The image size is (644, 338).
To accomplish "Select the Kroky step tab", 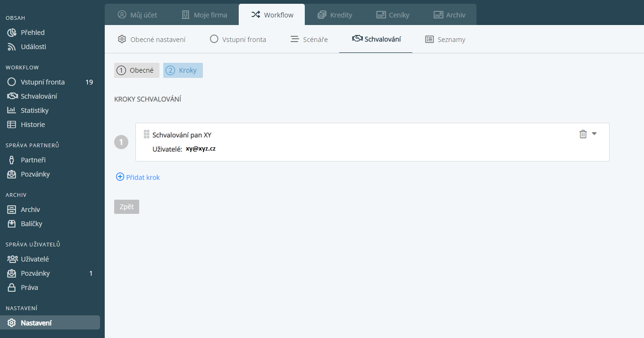I will click(183, 70).
